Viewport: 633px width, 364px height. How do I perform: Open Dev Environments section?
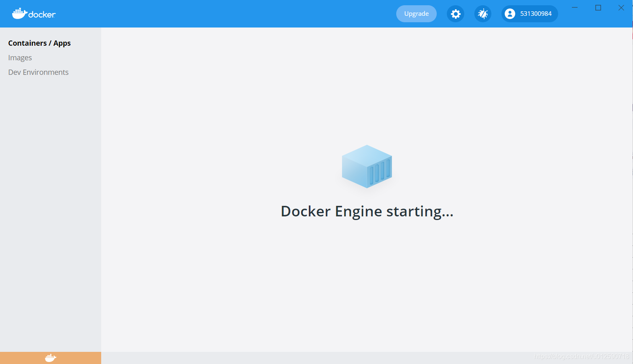click(x=38, y=72)
